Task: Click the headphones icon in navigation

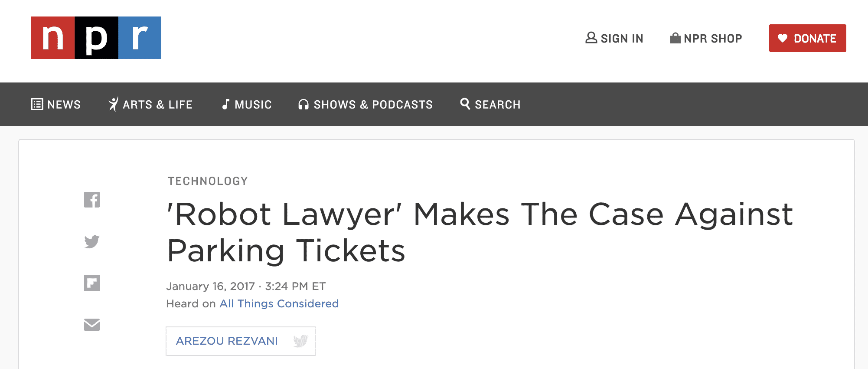Action: click(303, 104)
